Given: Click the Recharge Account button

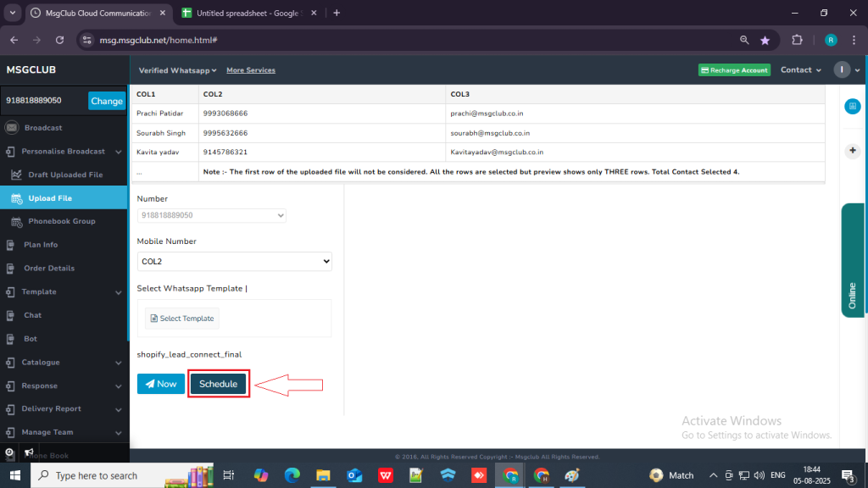Looking at the screenshot, I should (x=734, y=70).
